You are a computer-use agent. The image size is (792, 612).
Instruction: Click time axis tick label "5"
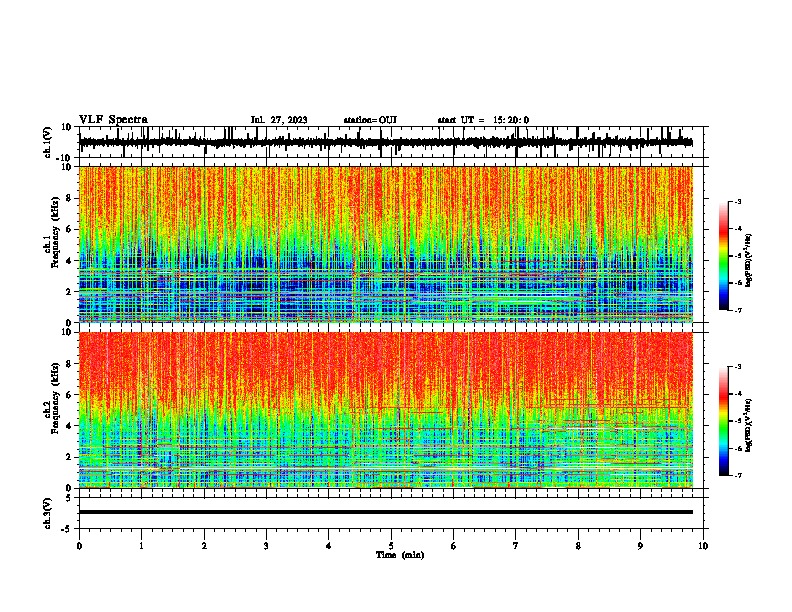coord(391,546)
